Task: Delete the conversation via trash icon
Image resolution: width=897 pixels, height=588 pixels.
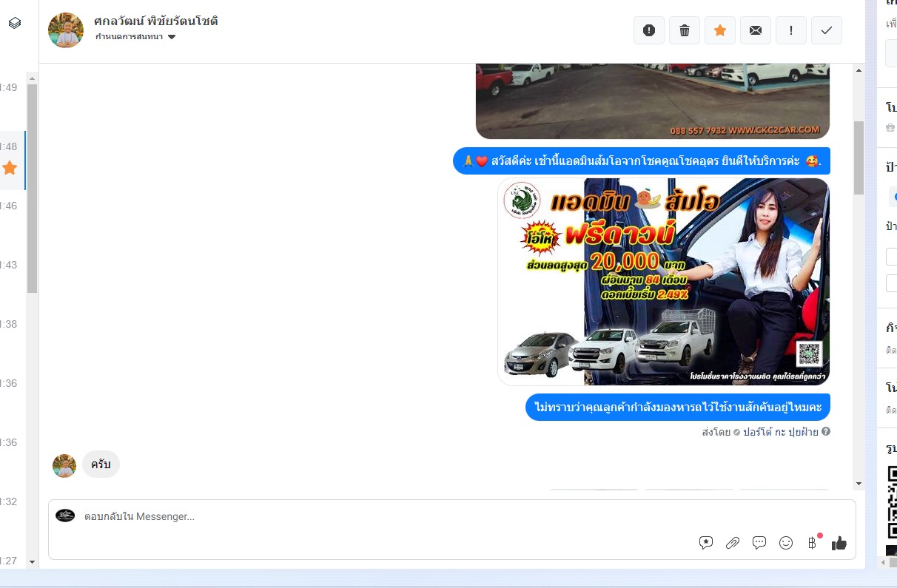Action: tap(685, 30)
